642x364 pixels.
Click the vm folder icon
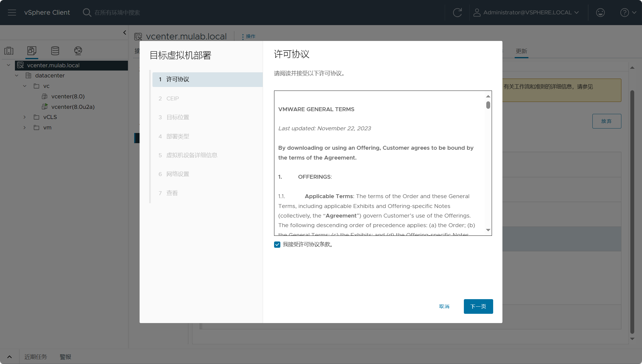pos(36,127)
